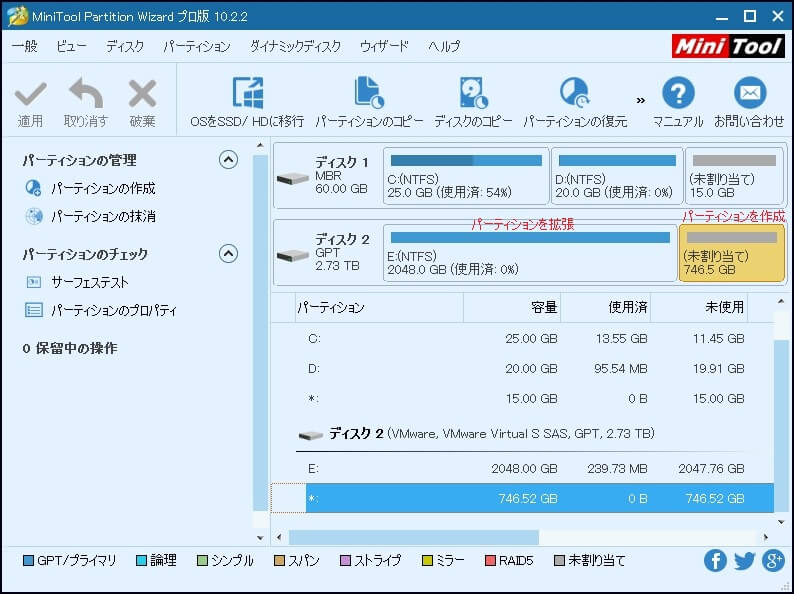This screenshot has height=594, width=794.
Task: Click ディスク 2 VMware header text
Action: point(492,433)
